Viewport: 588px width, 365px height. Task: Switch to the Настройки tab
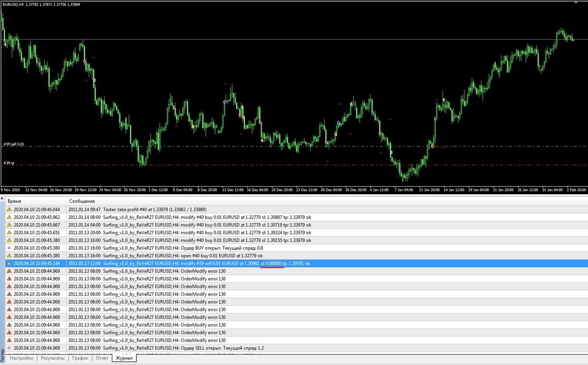(x=21, y=358)
